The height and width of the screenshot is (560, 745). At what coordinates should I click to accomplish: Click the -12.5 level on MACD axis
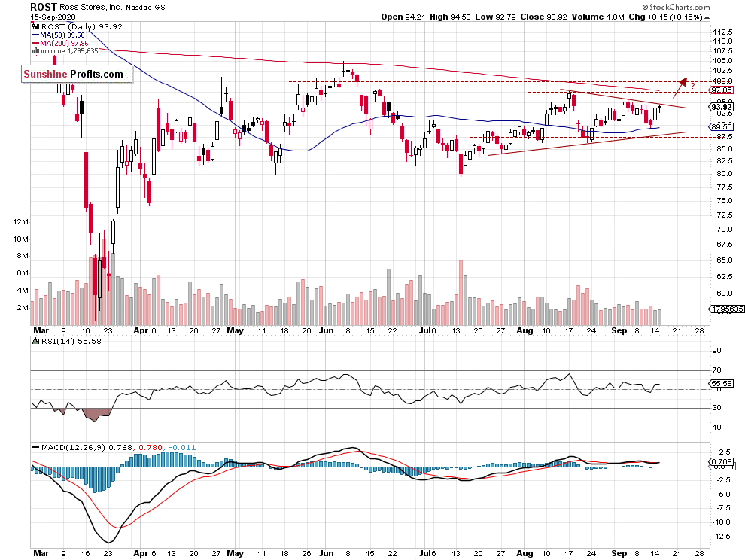[721, 536]
